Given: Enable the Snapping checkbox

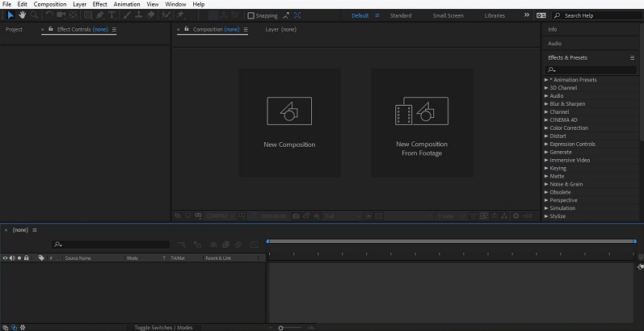Looking at the screenshot, I should 250,15.
